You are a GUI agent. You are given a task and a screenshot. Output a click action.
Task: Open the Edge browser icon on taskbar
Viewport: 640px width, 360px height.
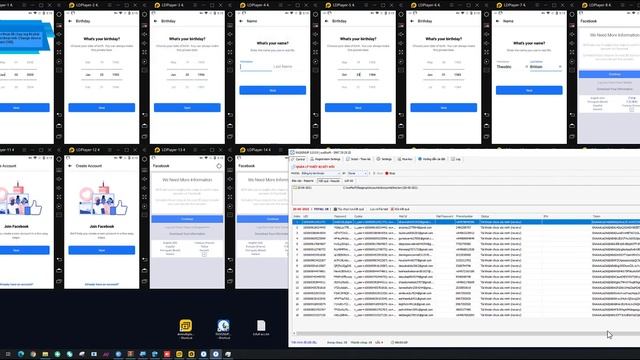[x=21, y=354]
